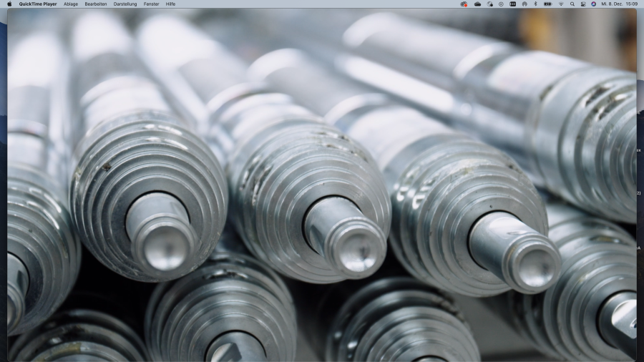This screenshot has width=644, height=362.
Task: Open the Hilfe menu
Action: click(170, 4)
